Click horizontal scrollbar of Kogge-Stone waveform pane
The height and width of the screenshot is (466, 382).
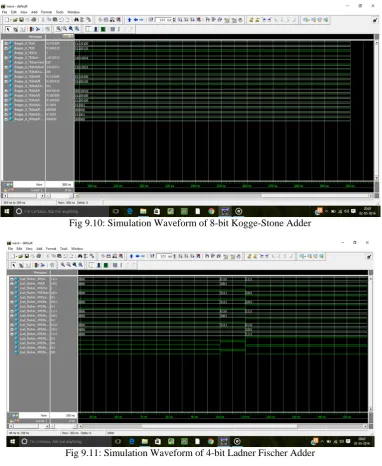[x=224, y=195]
